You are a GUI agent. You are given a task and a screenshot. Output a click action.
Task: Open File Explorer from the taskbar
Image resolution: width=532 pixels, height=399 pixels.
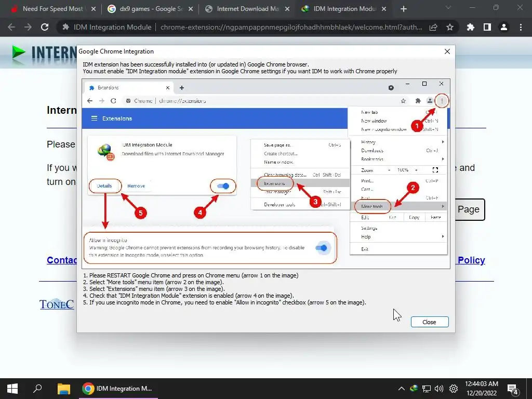tap(63, 389)
